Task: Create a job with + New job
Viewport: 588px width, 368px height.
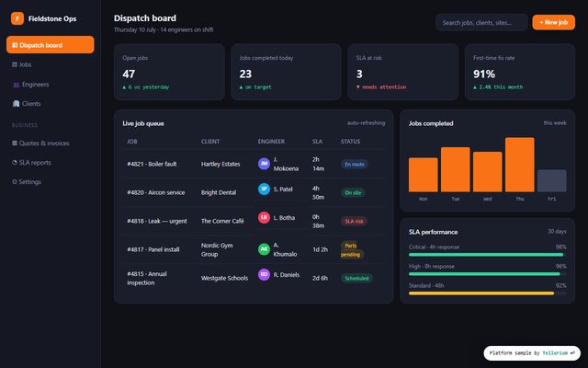Action: [x=553, y=22]
